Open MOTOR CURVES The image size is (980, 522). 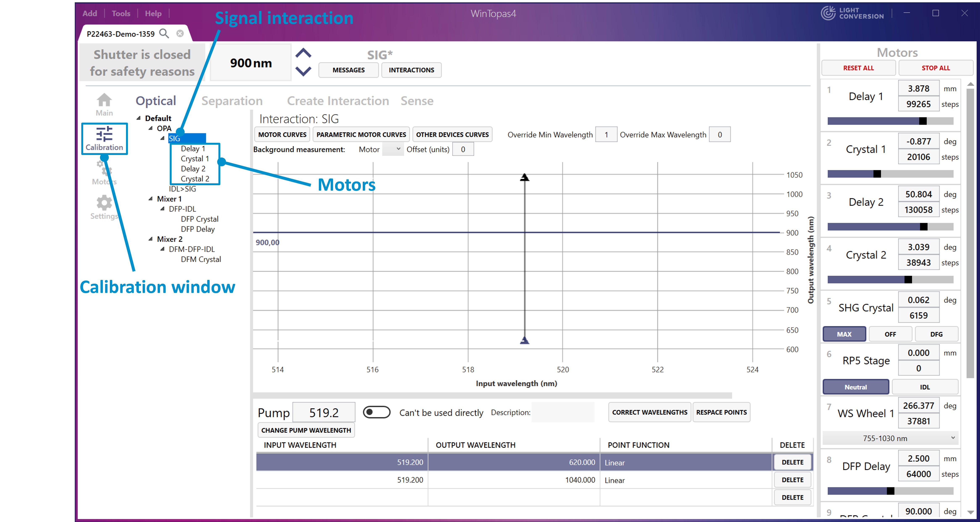pyautogui.click(x=282, y=134)
